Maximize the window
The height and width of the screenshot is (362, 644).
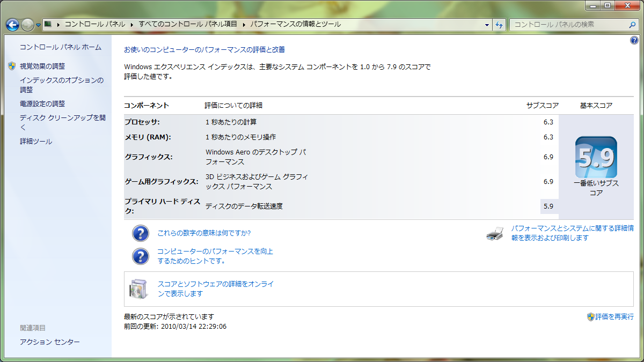(x=608, y=5)
